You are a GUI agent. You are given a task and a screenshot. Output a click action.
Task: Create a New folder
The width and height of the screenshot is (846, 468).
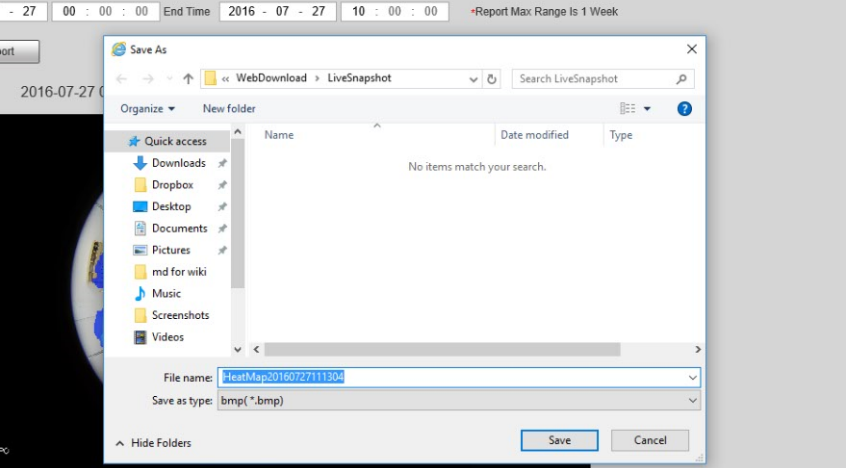[x=229, y=108]
